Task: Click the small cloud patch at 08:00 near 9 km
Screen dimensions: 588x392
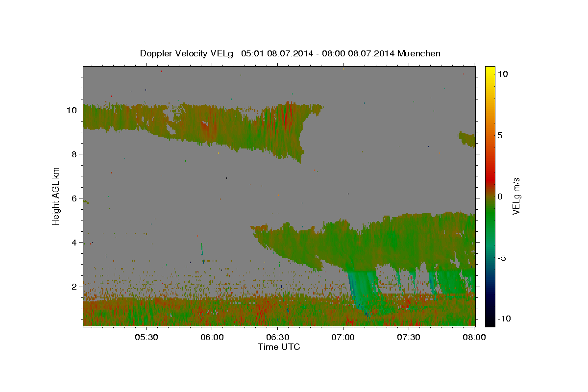Action: (x=467, y=139)
